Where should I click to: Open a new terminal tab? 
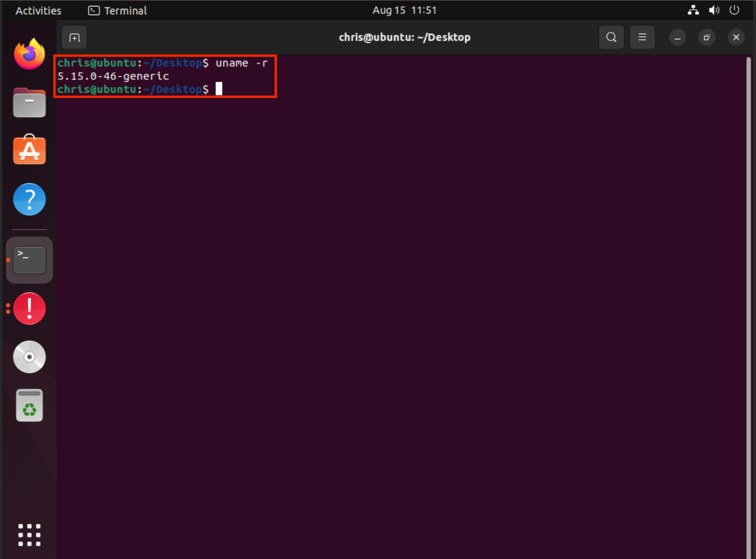(74, 38)
